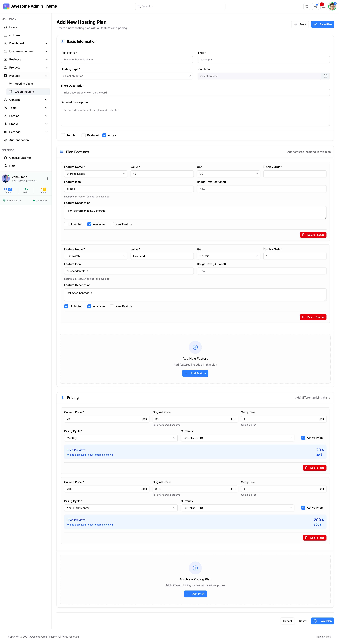This screenshot has height=644, width=339.
Task: Check New Feature for Bandwidth
Action: 112,306
